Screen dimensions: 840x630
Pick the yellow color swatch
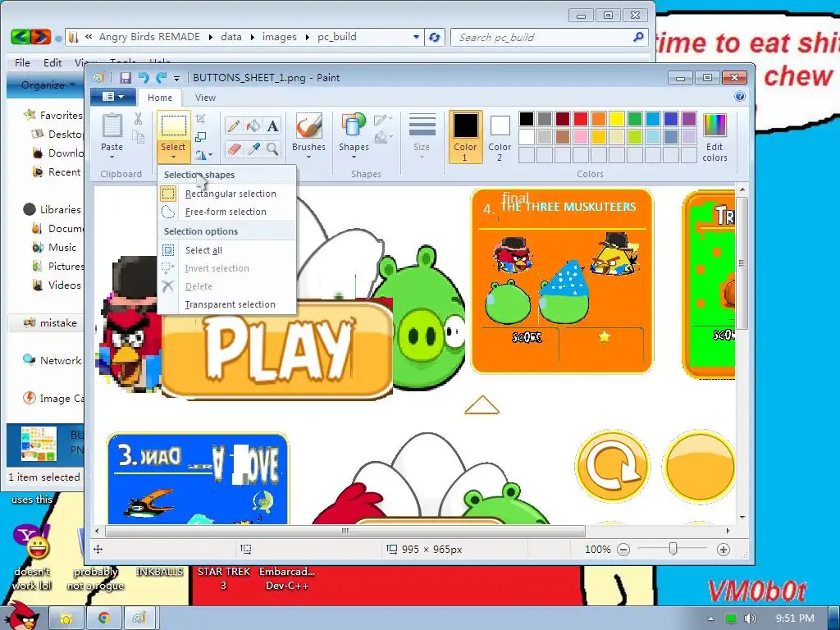[x=617, y=118]
